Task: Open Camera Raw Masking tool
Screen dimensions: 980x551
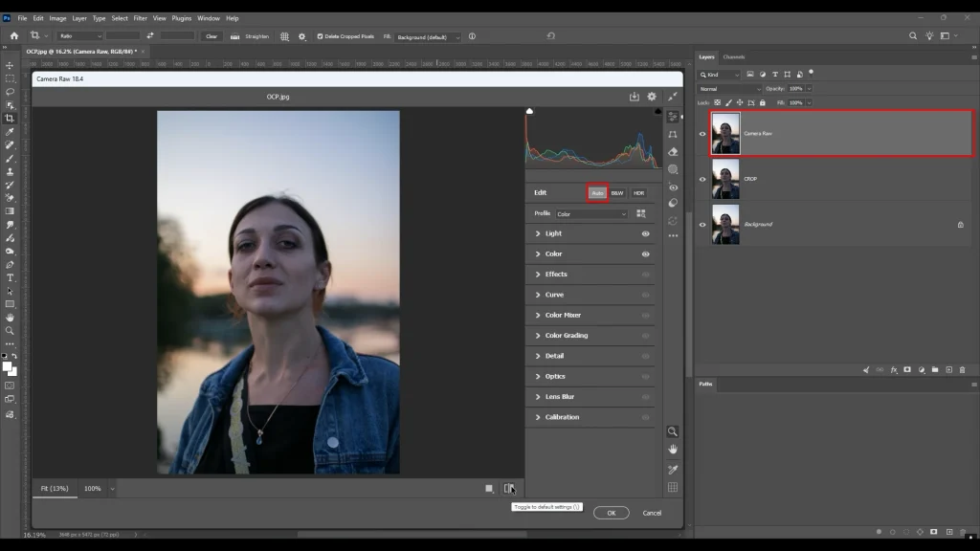Action: (673, 169)
